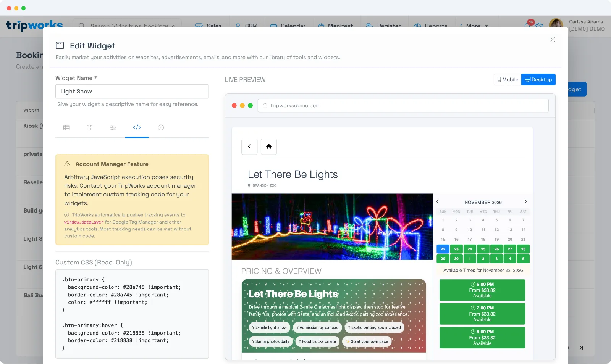Open Register in background navigation

point(383,26)
